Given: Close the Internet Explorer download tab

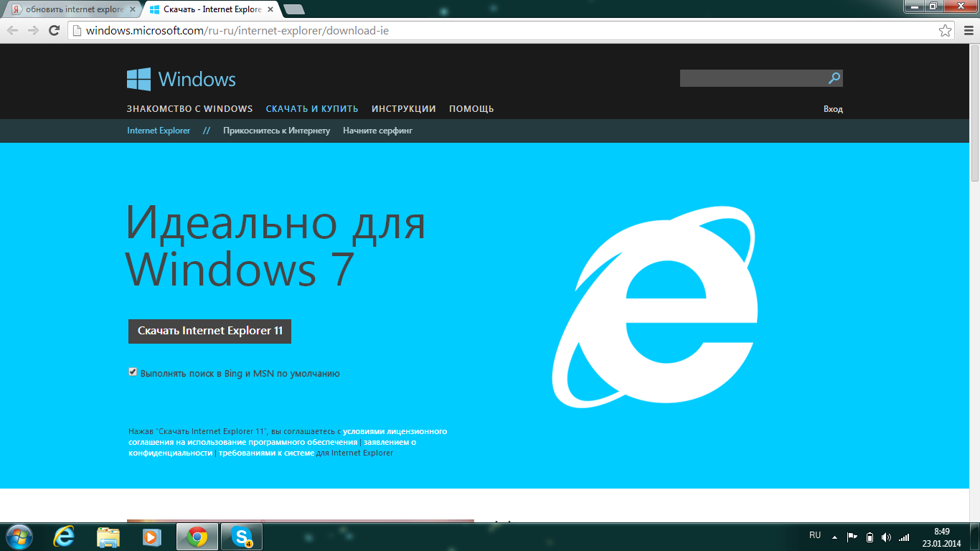Looking at the screenshot, I should coord(270,10).
